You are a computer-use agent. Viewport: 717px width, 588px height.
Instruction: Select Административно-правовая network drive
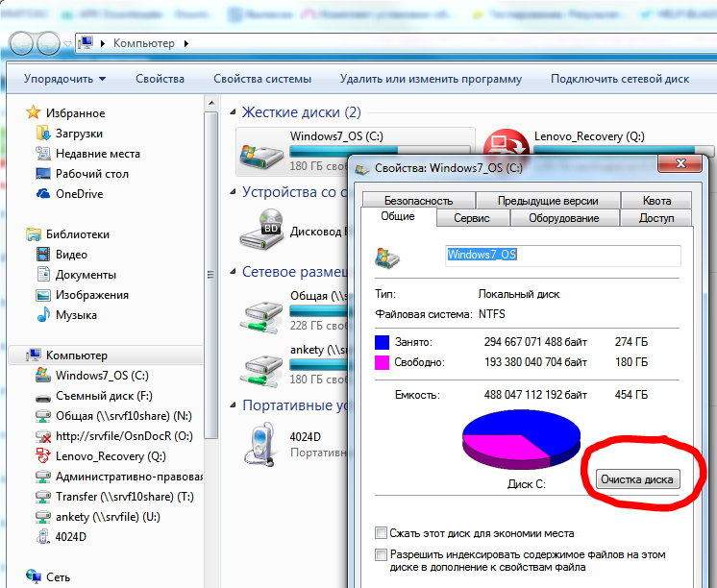(120, 477)
